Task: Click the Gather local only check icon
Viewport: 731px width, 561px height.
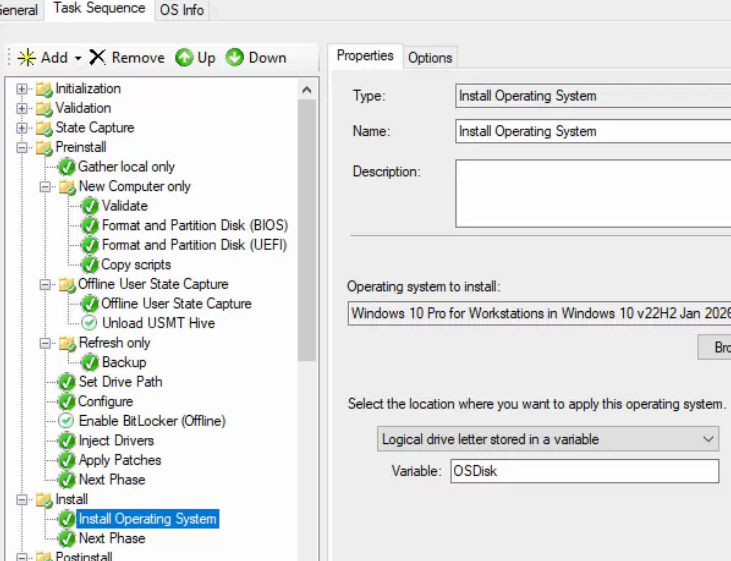Action: point(67,167)
